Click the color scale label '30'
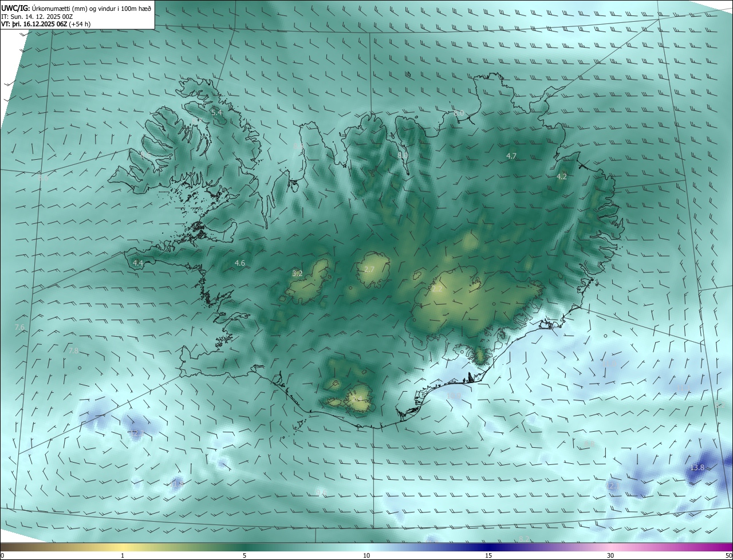The height and width of the screenshot is (560, 733). pos(610,555)
